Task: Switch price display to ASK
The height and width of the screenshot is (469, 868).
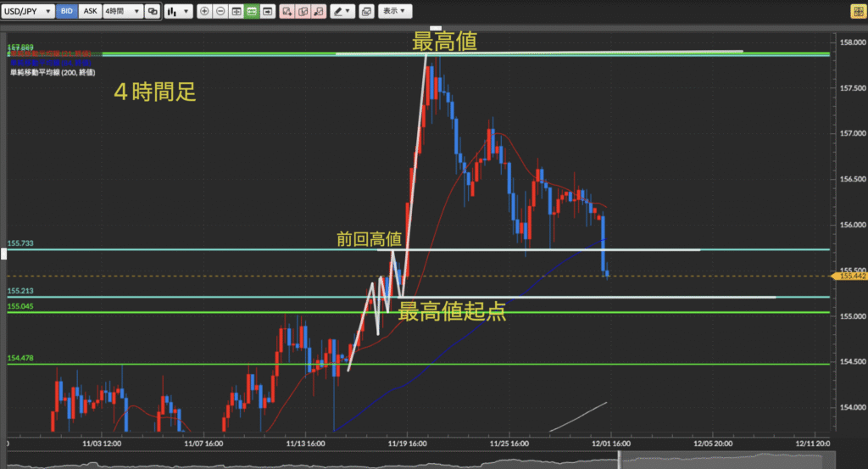Action: [91, 12]
